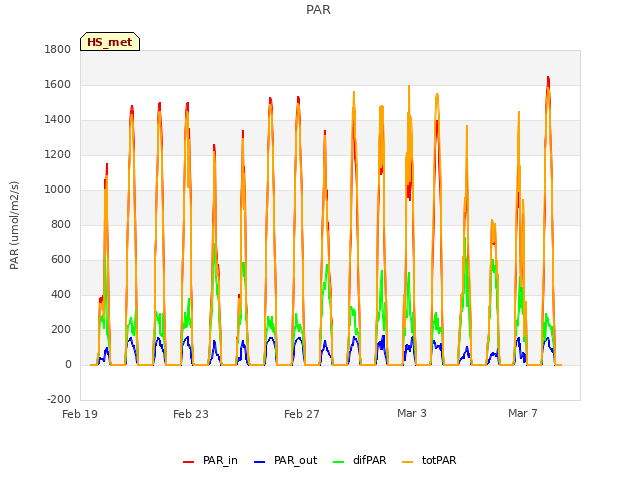The height and width of the screenshot is (480, 640).
Task: Click the 1400 y-axis tick label
Action: pyautogui.click(x=58, y=120)
